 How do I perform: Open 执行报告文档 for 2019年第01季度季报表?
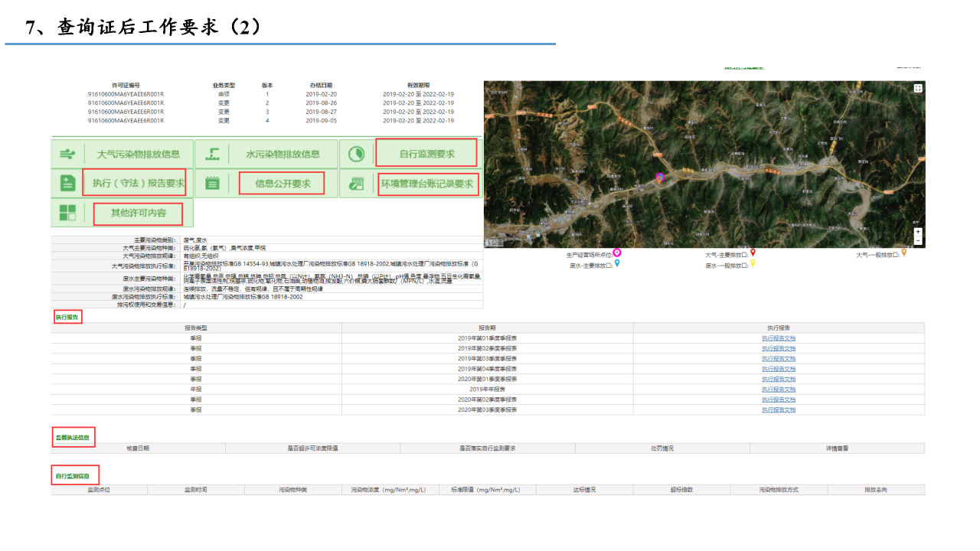point(778,337)
